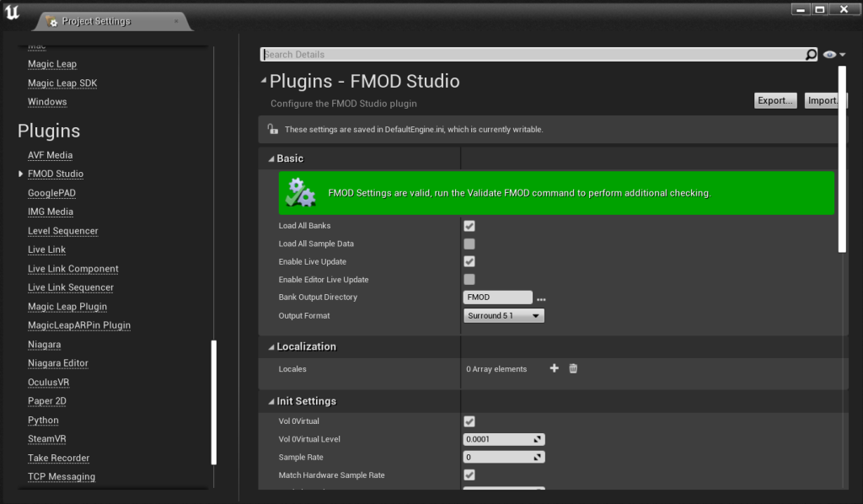Select Niagara plugin settings
Viewport: 863px width, 504px height.
tap(44, 345)
